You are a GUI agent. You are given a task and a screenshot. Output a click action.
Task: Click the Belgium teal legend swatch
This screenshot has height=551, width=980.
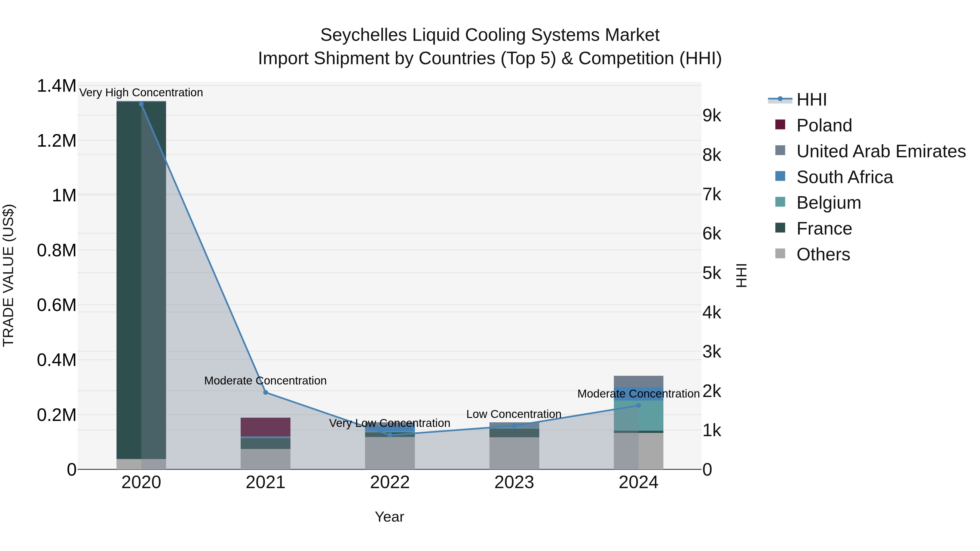pyautogui.click(x=780, y=202)
